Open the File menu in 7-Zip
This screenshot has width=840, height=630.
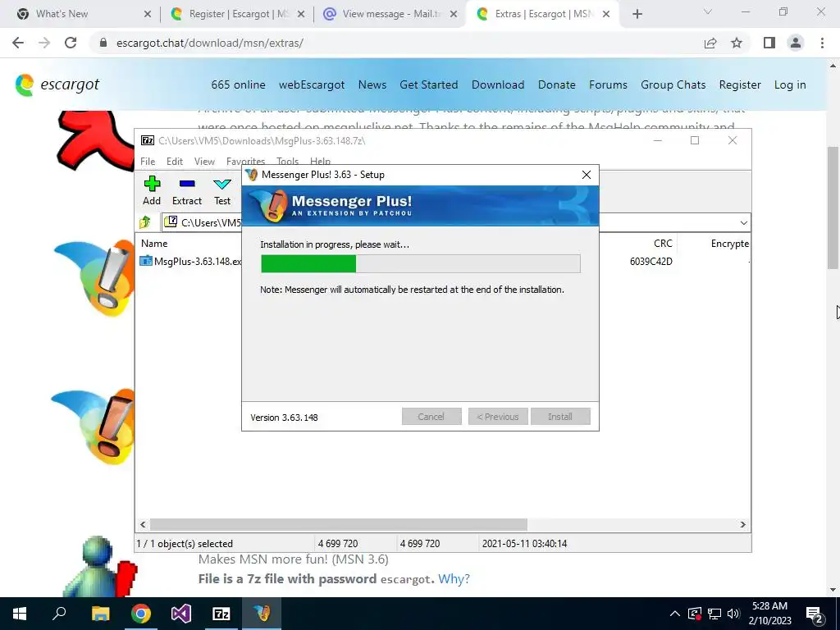point(148,162)
